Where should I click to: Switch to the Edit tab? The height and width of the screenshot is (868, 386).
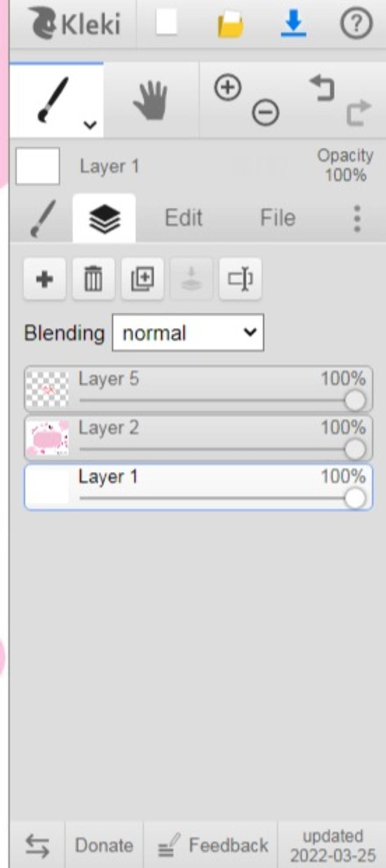[184, 218]
